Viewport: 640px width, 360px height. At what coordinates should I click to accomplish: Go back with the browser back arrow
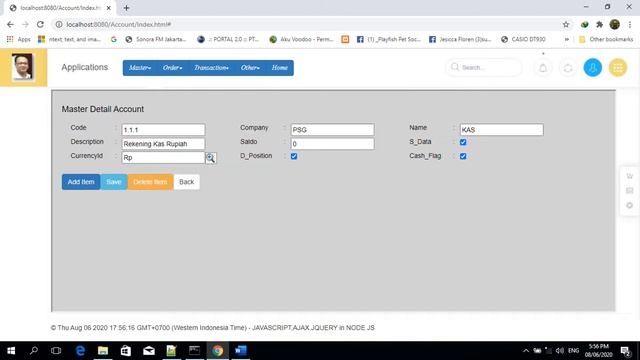tap(10, 24)
